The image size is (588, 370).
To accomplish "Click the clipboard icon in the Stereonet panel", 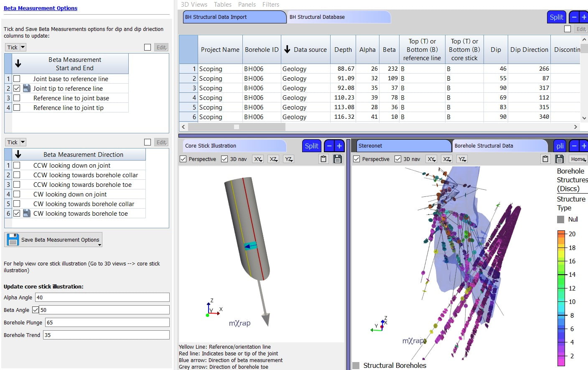I will (x=545, y=159).
